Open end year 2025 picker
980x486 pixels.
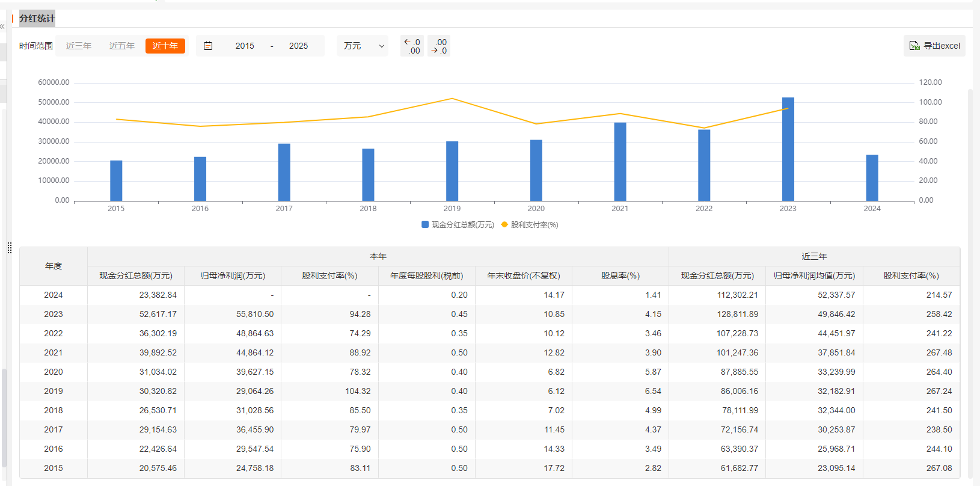click(298, 46)
